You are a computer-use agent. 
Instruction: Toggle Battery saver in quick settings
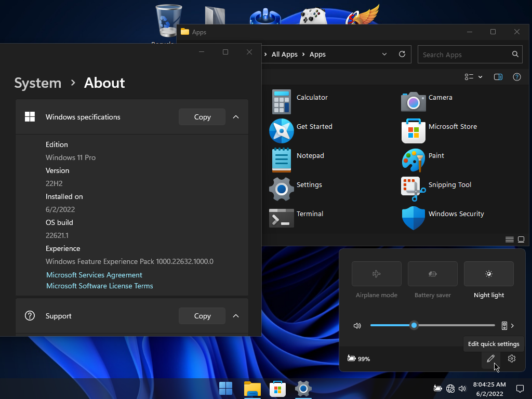[x=433, y=274]
